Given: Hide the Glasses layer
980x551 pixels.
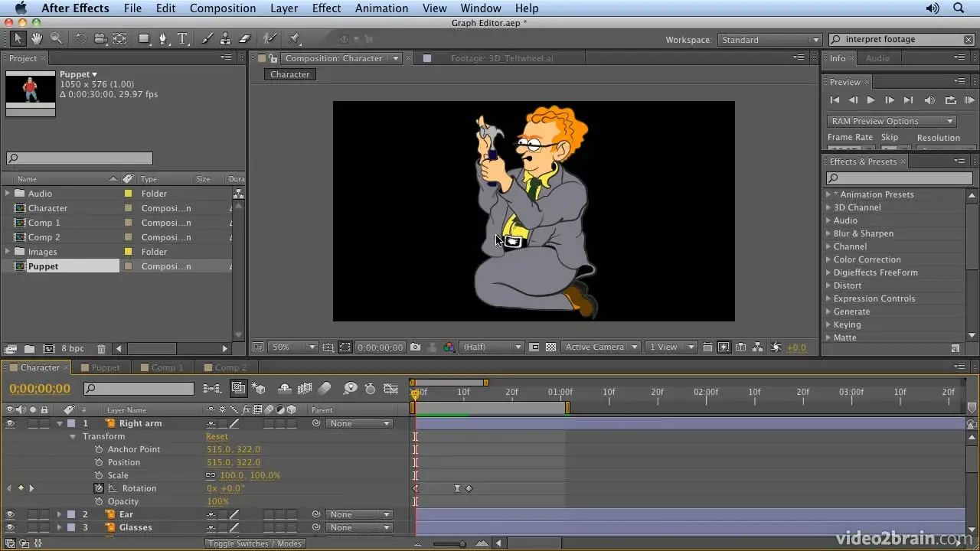Looking at the screenshot, I should pos(10,527).
